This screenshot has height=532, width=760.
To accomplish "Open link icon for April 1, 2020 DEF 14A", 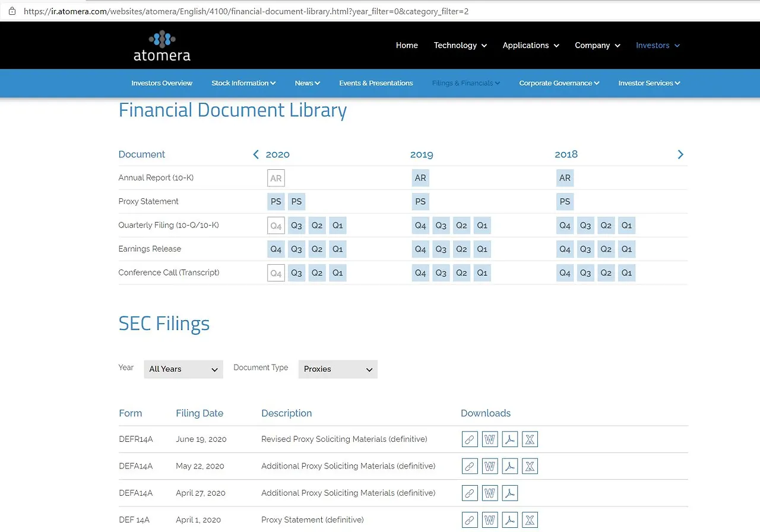I will 470,520.
